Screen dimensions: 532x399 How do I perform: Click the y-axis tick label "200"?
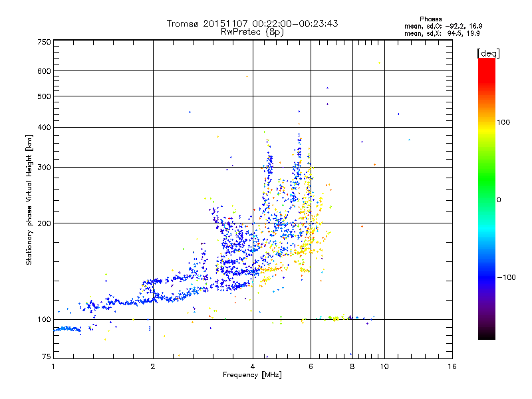click(x=44, y=223)
